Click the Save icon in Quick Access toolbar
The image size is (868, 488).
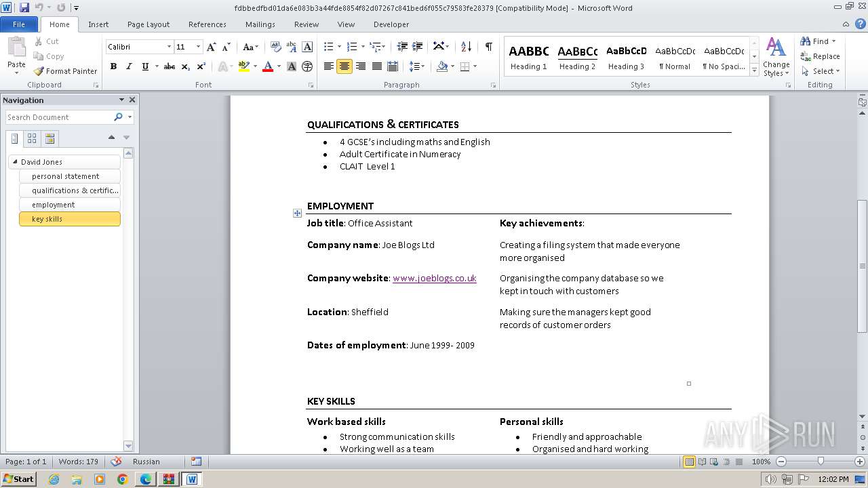(x=24, y=7)
